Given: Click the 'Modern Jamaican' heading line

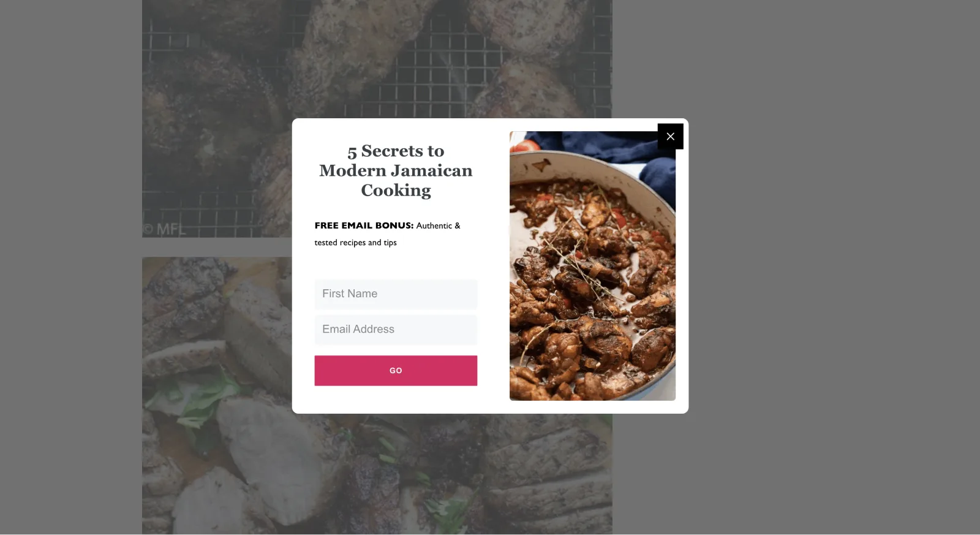Looking at the screenshot, I should (396, 170).
